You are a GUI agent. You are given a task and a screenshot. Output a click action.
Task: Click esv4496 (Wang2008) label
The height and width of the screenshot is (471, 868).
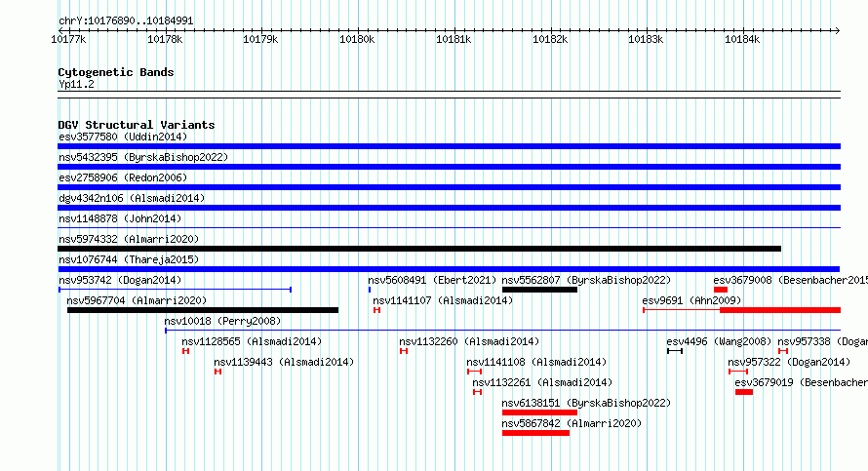[x=719, y=341]
